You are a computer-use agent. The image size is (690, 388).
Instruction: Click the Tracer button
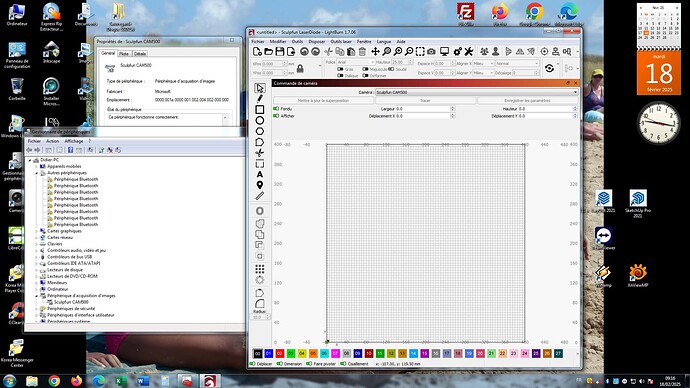pos(425,101)
